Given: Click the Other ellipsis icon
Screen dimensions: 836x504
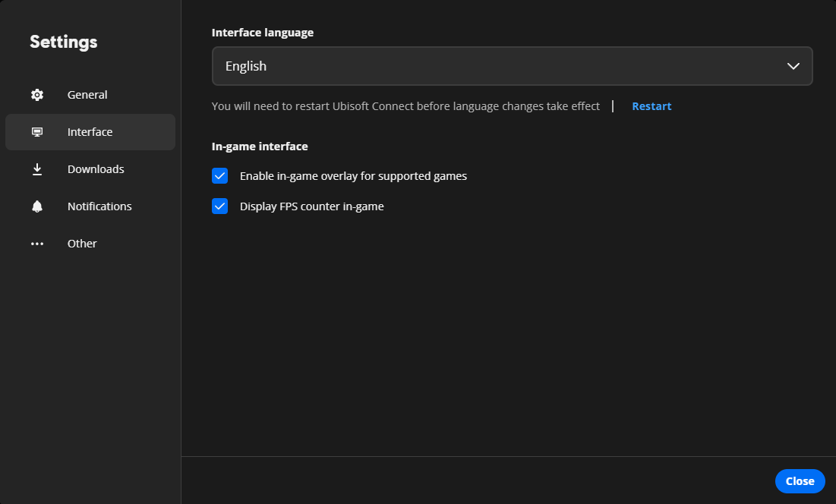Looking at the screenshot, I should pyautogui.click(x=36, y=243).
